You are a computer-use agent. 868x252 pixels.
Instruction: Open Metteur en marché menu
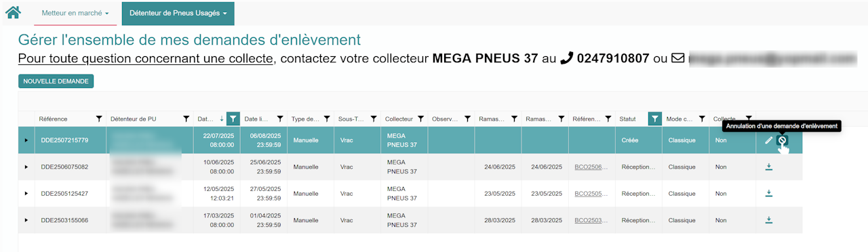75,13
